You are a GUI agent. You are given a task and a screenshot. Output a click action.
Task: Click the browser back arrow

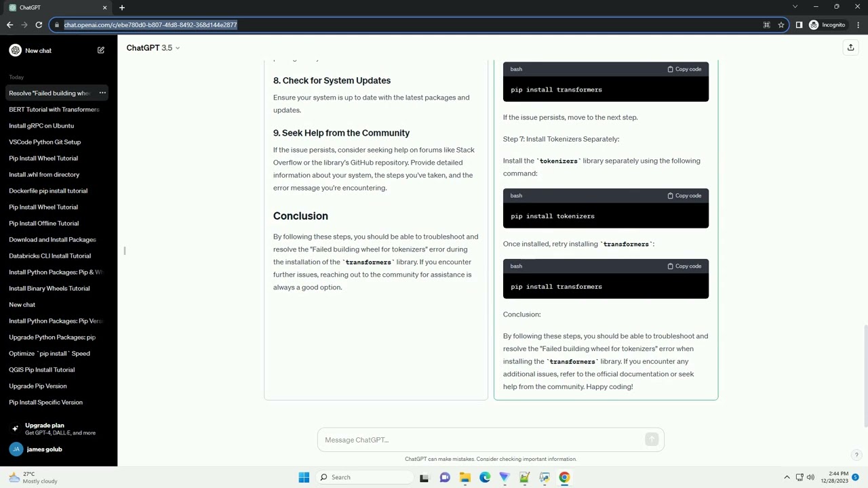(9, 25)
